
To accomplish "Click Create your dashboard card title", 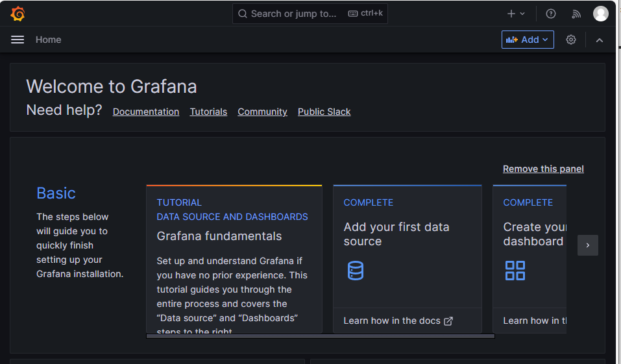I will pos(534,234).
